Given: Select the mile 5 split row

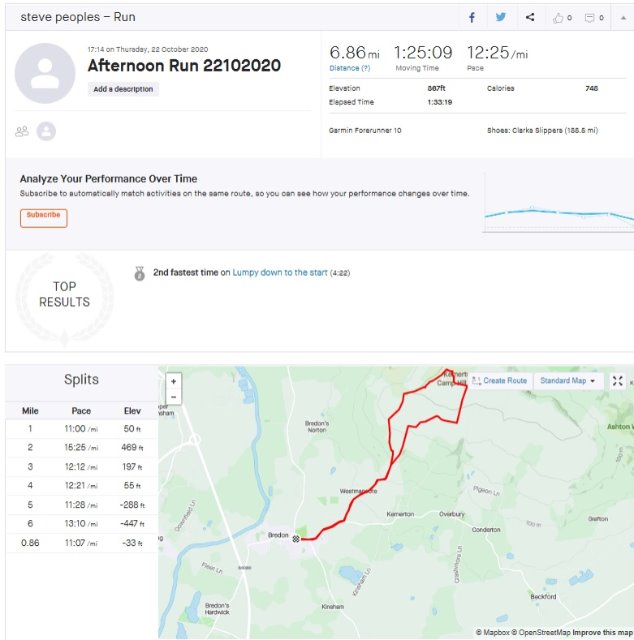Looking at the screenshot, I should pos(81,504).
